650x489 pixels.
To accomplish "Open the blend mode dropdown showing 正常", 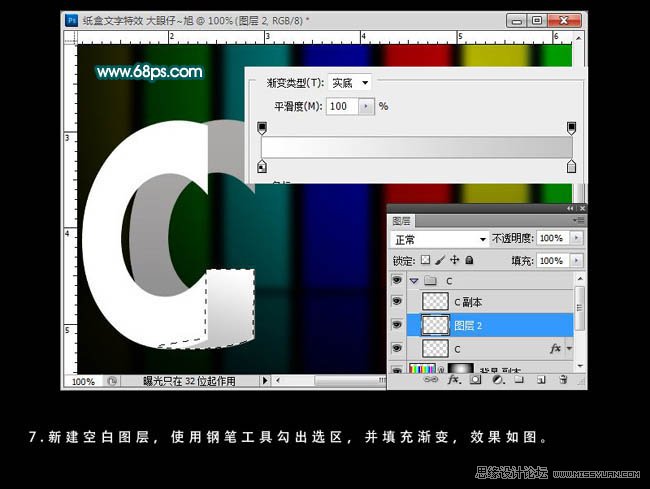I will [439, 239].
